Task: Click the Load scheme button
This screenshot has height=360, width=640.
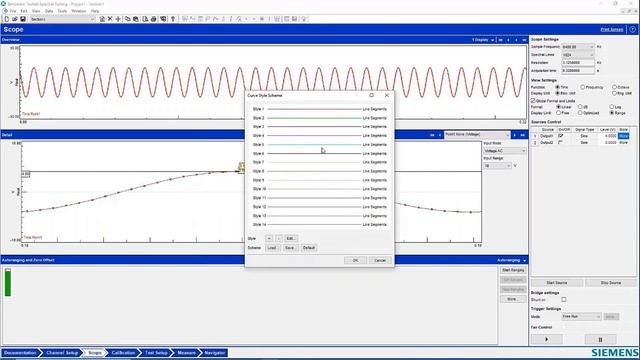Action: tap(272, 248)
